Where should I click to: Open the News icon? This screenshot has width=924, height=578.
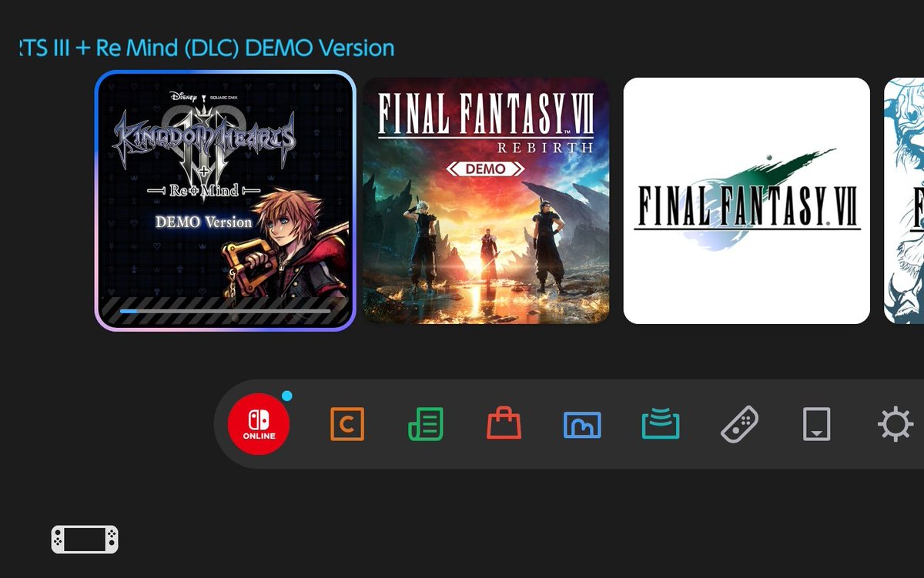click(x=426, y=424)
